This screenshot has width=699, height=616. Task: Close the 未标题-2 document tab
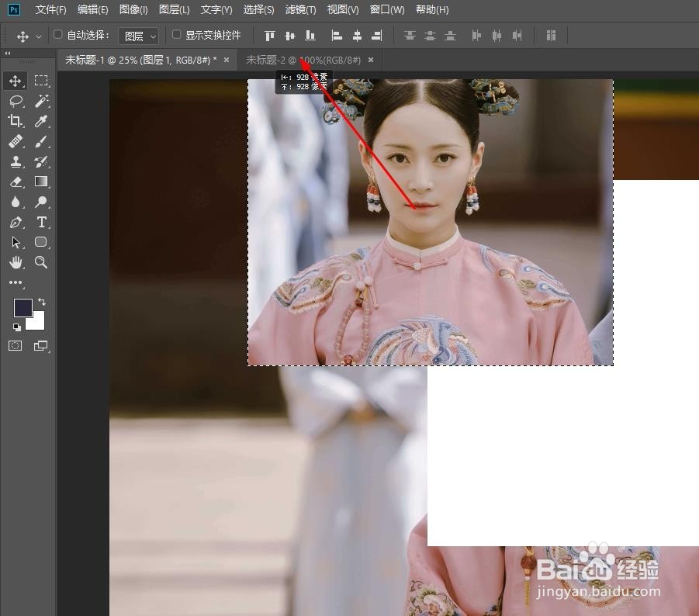pos(371,60)
